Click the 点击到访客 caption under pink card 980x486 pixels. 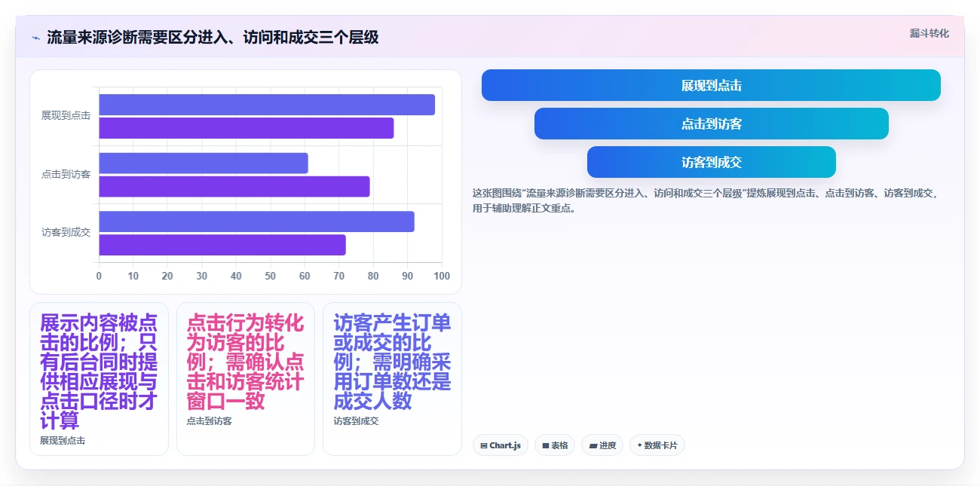pyautogui.click(x=210, y=420)
